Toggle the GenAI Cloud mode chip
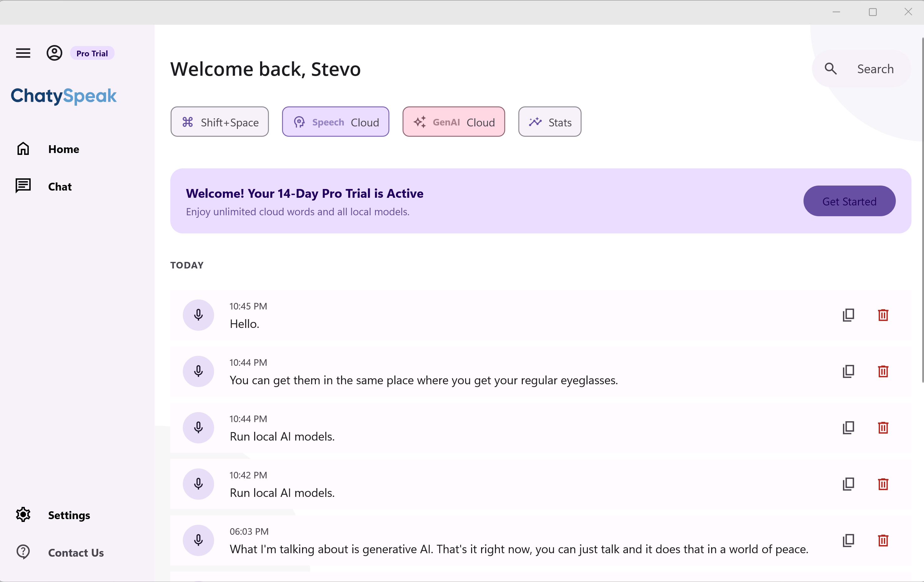The height and width of the screenshot is (582, 924). (x=454, y=122)
